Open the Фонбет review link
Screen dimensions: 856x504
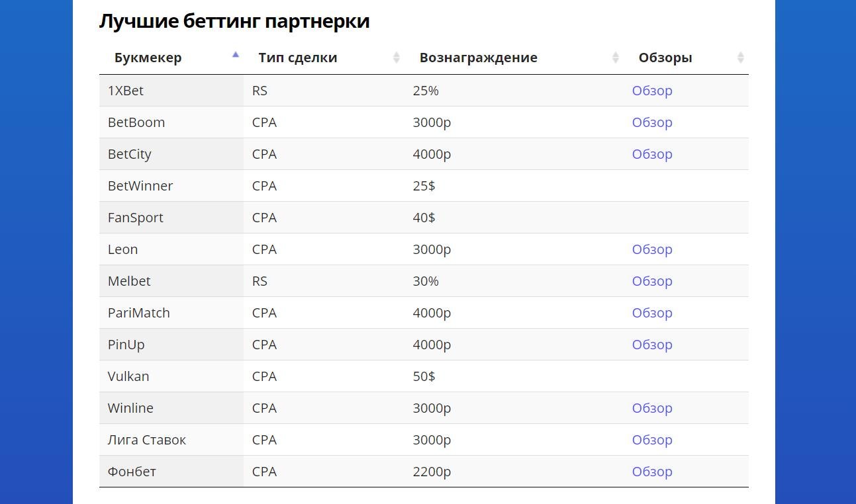[652, 472]
